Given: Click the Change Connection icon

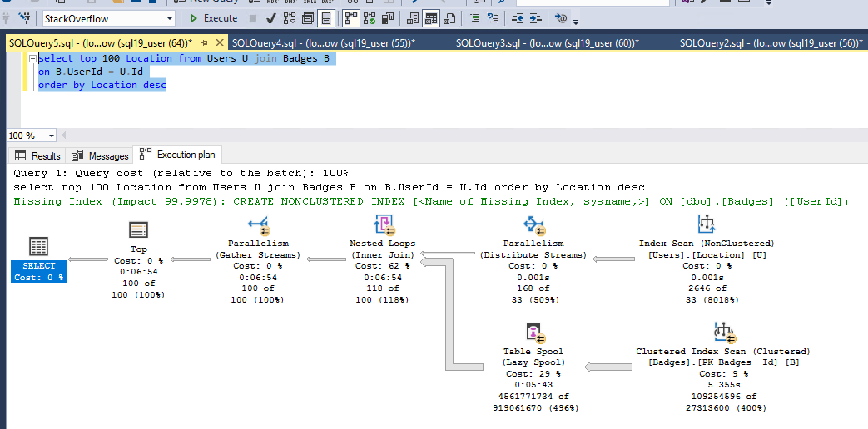Looking at the screenshot, I should click(24, 19).
